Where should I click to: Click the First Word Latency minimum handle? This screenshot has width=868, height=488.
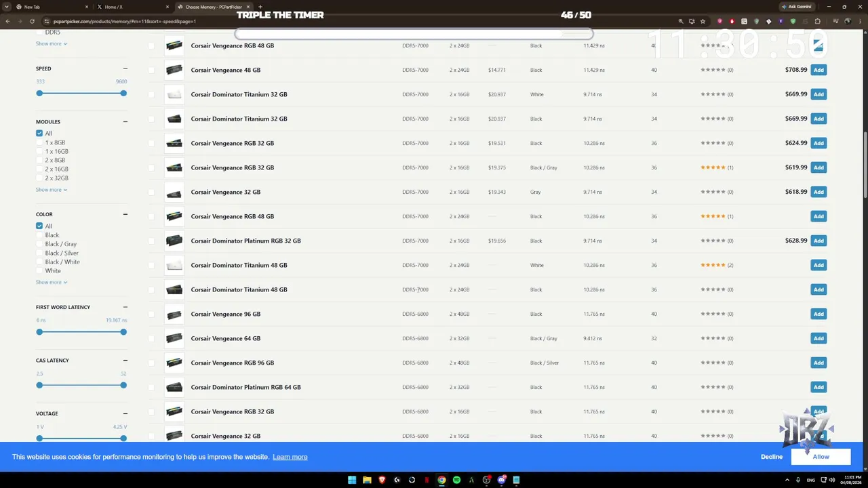[39, 332]
